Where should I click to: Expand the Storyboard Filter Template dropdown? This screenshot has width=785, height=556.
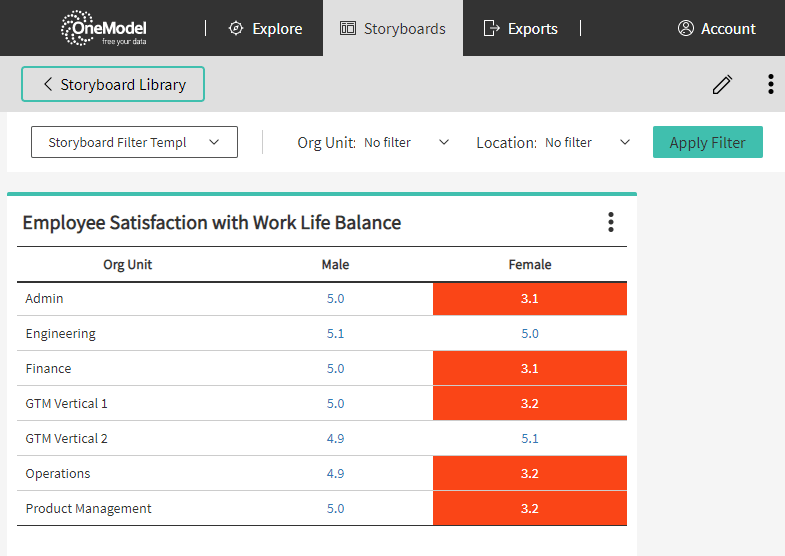[134, 142]
